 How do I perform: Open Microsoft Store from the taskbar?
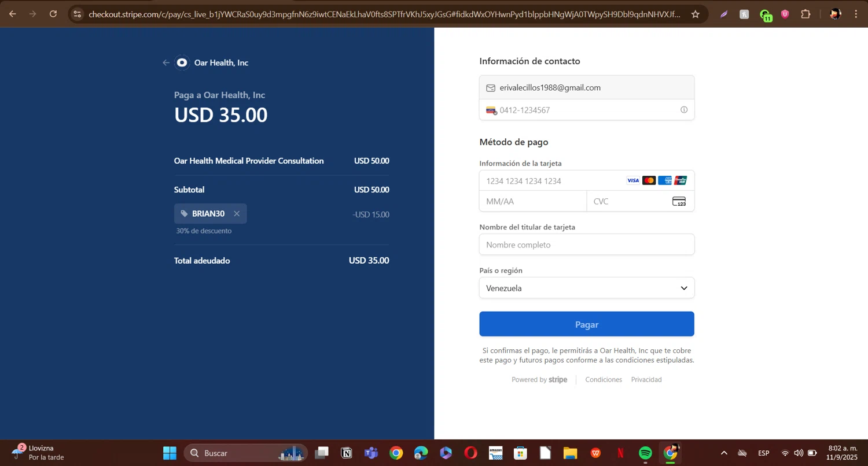pos(520,453)
